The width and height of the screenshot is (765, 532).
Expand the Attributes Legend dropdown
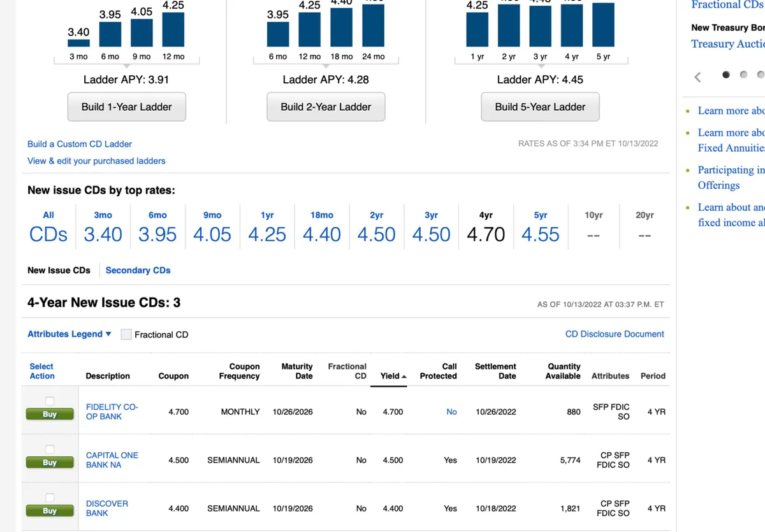[69, 334]
